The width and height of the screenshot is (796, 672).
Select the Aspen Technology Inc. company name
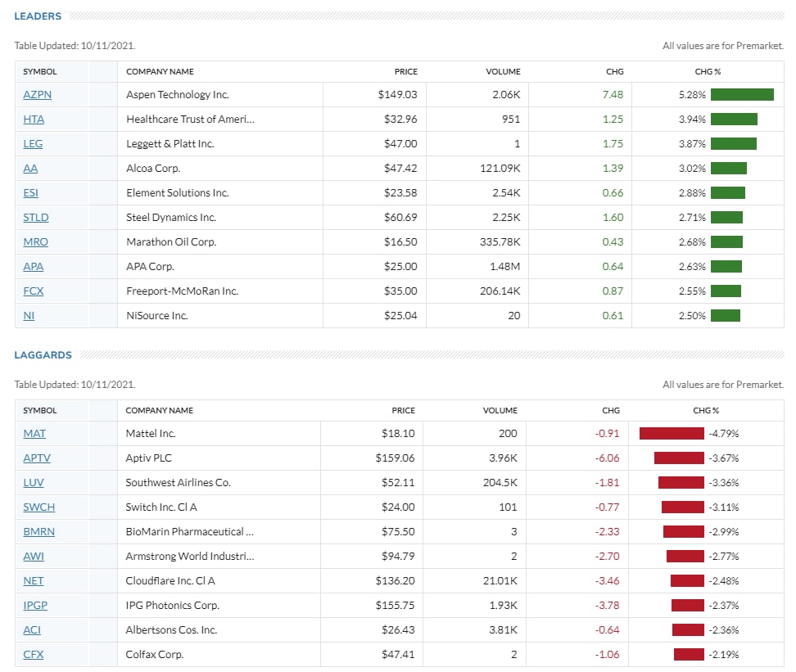pos(178,94)
